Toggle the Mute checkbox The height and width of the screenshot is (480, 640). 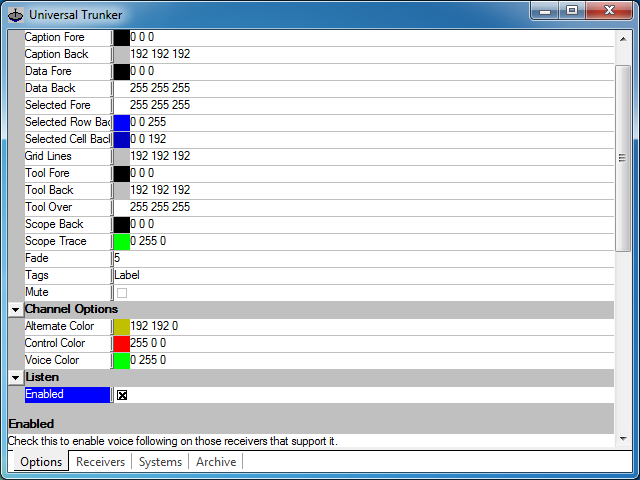click(x=122, y=293)
